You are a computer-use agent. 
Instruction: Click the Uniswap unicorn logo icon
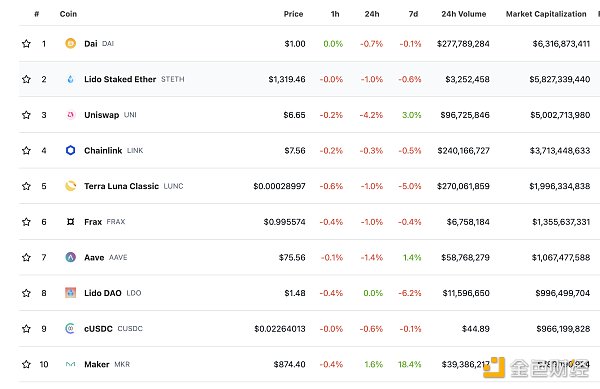click(70, 115)
